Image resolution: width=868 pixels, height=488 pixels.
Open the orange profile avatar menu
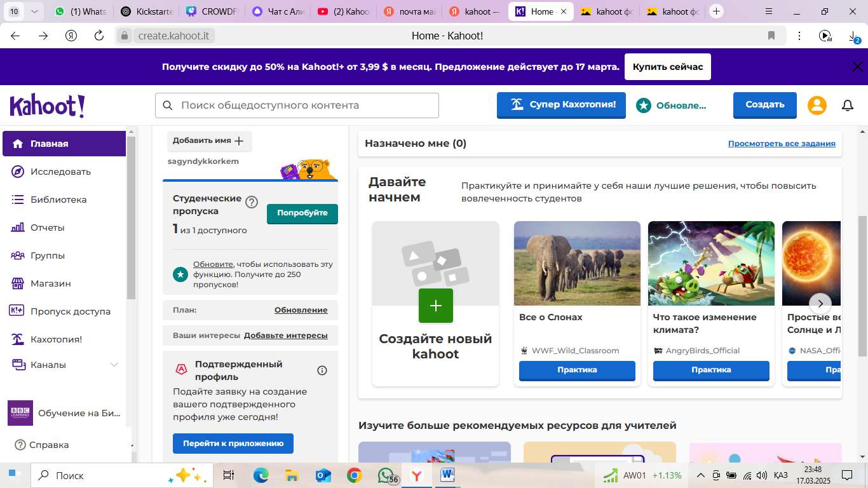click(817, 105)
